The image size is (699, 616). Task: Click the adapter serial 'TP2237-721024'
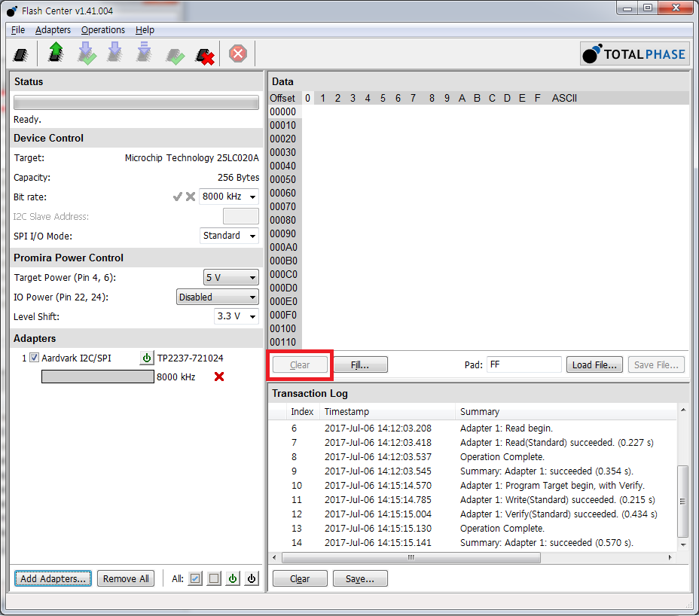pyautogui.click(x=191, y=358)
